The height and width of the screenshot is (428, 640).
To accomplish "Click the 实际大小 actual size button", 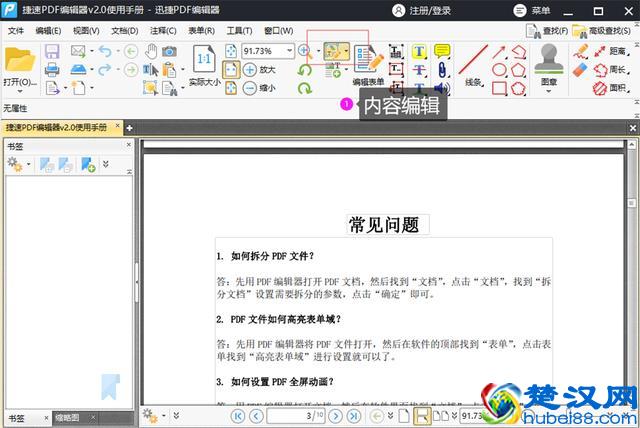I will [x=204, y=65].
